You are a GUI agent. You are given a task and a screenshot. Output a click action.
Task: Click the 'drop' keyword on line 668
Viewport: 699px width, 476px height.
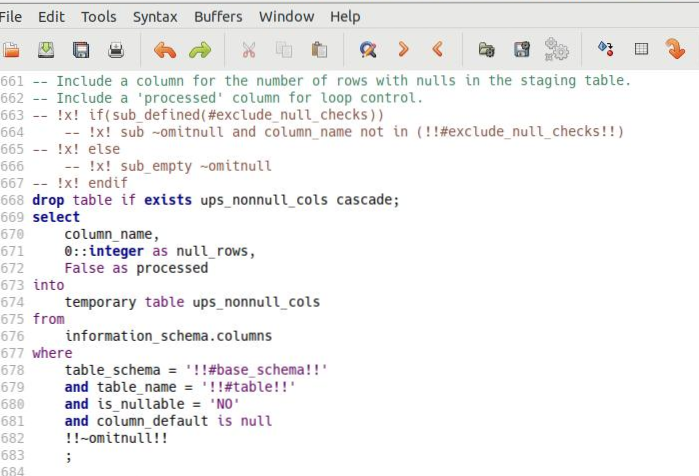(48, 200)
